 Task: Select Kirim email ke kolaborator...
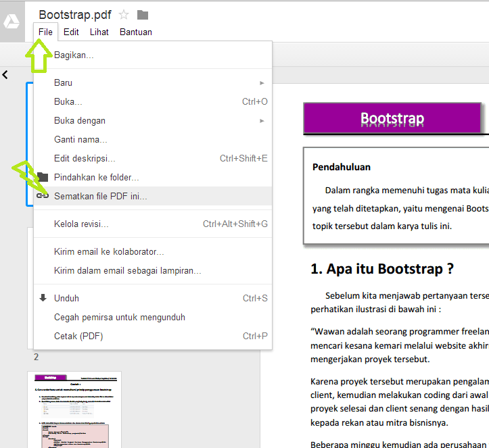pos(153,252)
